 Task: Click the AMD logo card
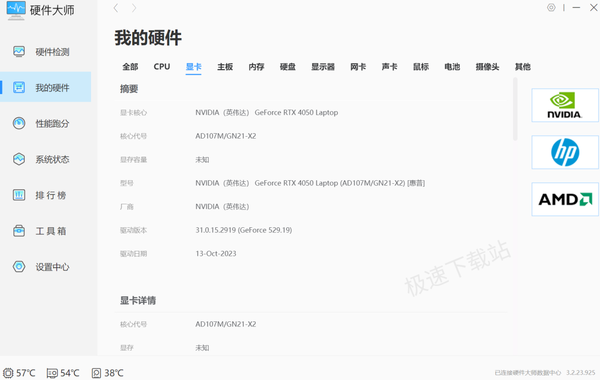pos(565,199)
